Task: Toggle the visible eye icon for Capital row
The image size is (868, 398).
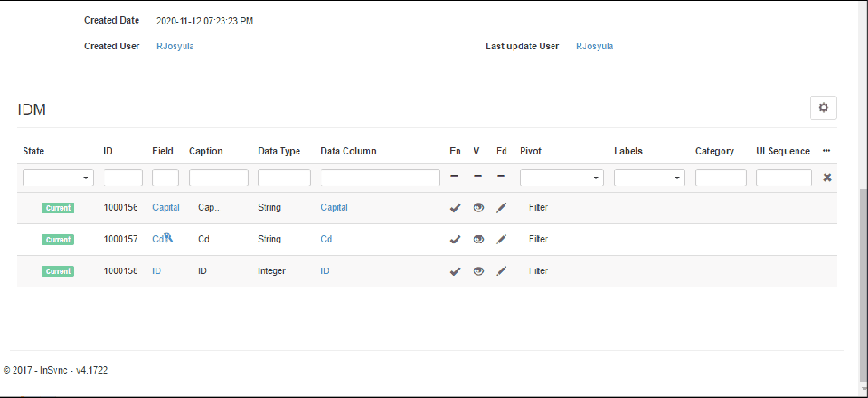Action: click(478, 208)
